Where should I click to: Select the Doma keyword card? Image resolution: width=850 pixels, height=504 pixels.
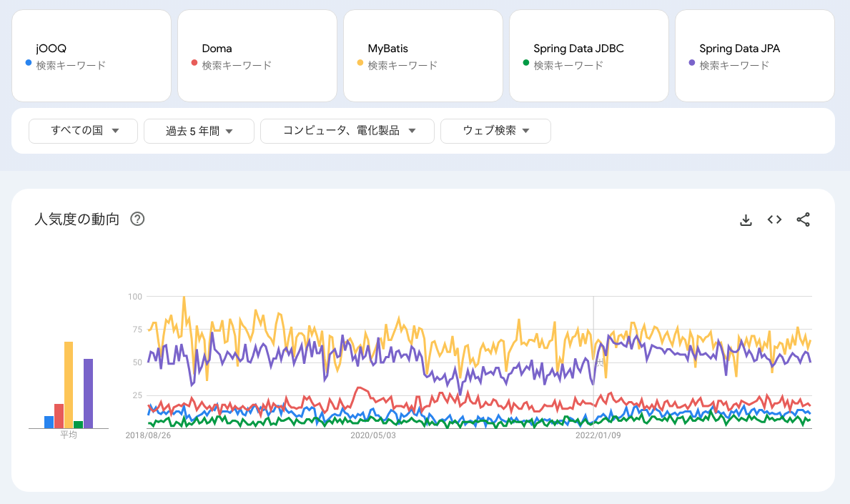pos(257,55)
